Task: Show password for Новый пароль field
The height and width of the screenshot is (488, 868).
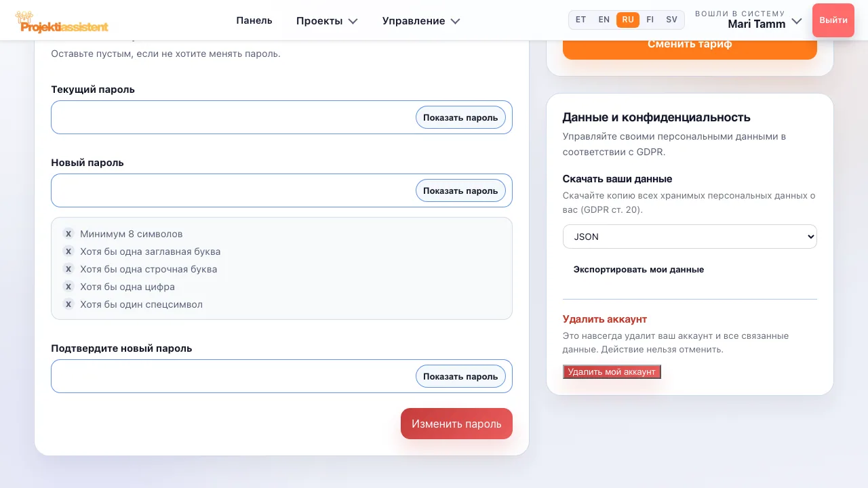Action: pos(460,190)
